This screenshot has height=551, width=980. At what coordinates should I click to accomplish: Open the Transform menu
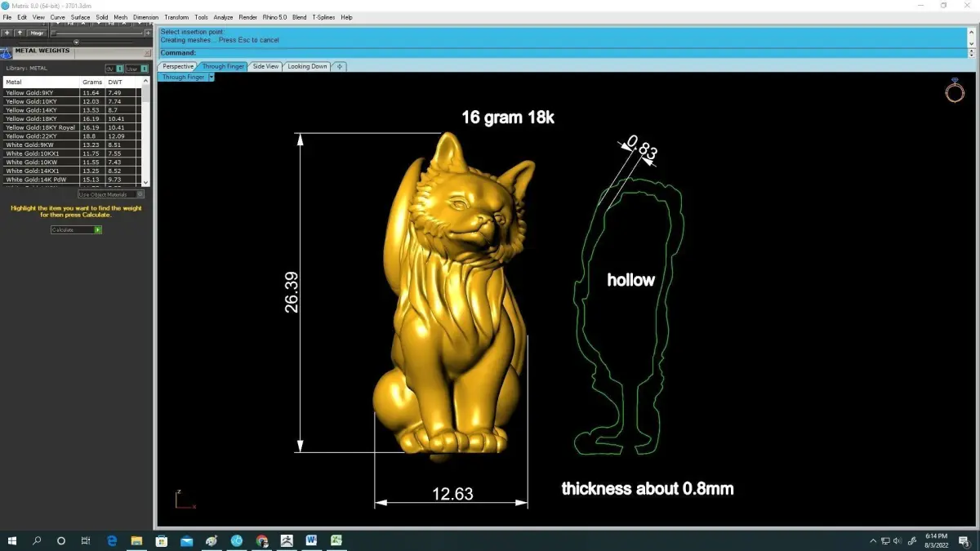(x=176, y=17)
